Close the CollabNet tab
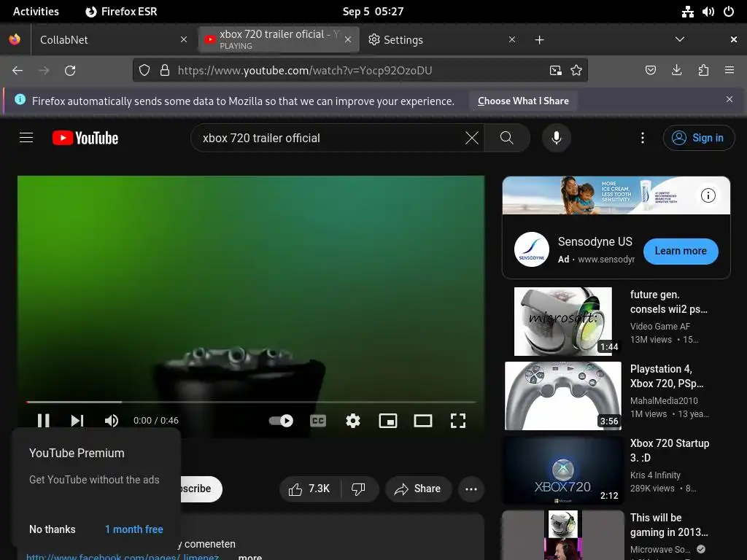 click(184, 39)
